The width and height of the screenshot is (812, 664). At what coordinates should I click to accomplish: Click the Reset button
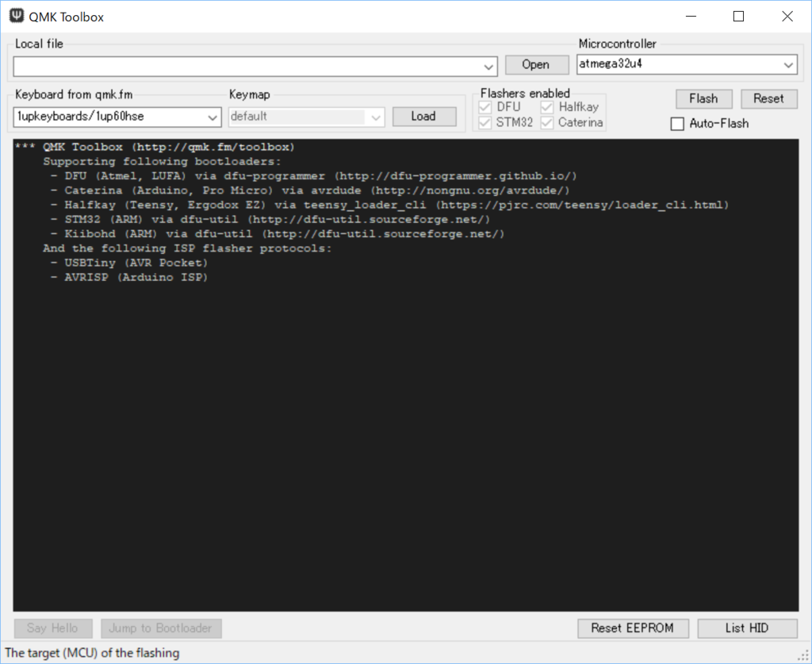pos(769,98)
